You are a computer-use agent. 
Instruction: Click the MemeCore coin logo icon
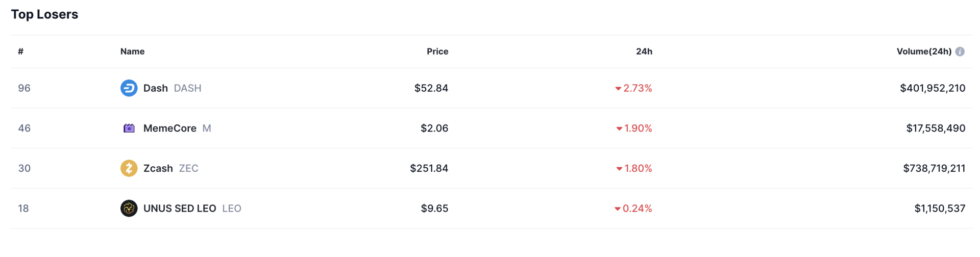(x=129, y=128)
